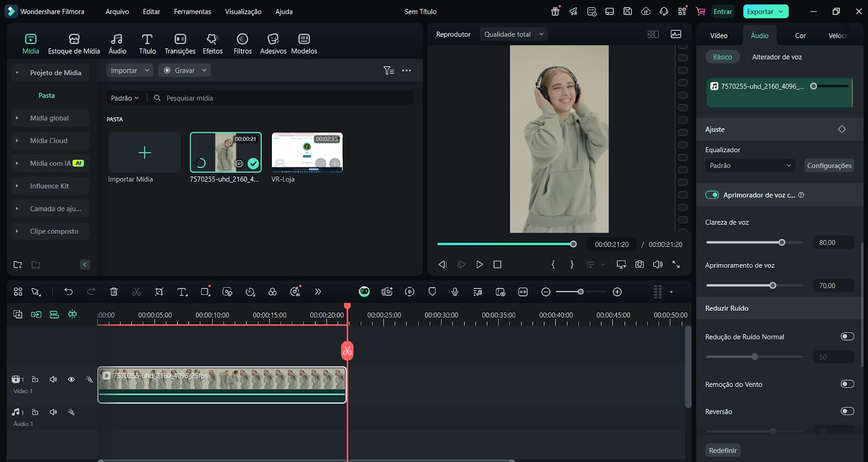Open the Qualidade total dropdown
Image resolution: width=868 pixels, height=462 pixels.
[513, 34]
